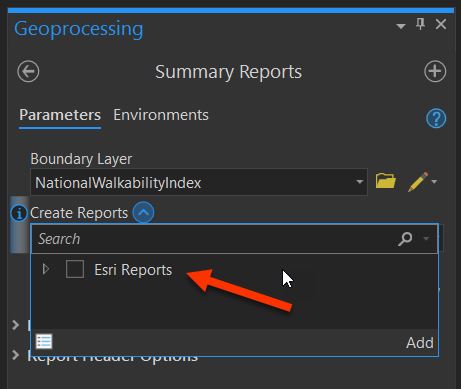Viewport: 461px width, 389px height.
Task: Switch to the Environments tab
Action: coord(161,115)
